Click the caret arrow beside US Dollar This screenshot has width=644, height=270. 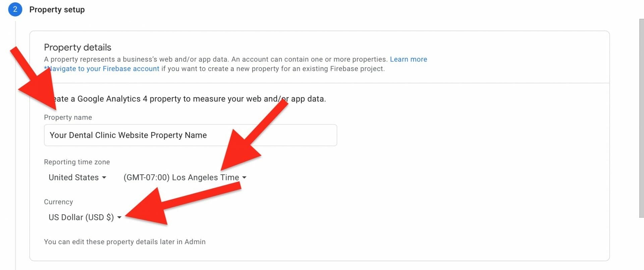point(119,217)
